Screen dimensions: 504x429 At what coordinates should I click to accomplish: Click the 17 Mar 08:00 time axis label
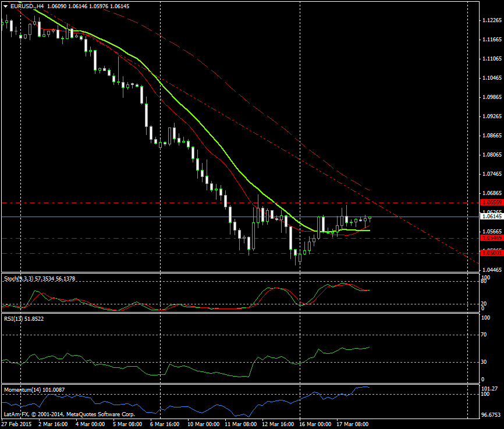pyautogui.click(x=353, y=424)
